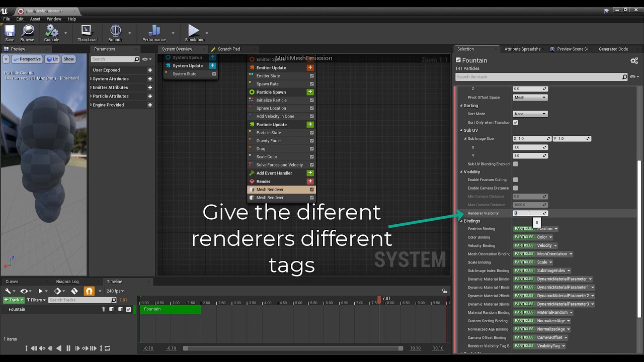The width and height of the screenshot is (644, 362).
Task: Add module to Emitter Update
Action: (x=310, y=68)
